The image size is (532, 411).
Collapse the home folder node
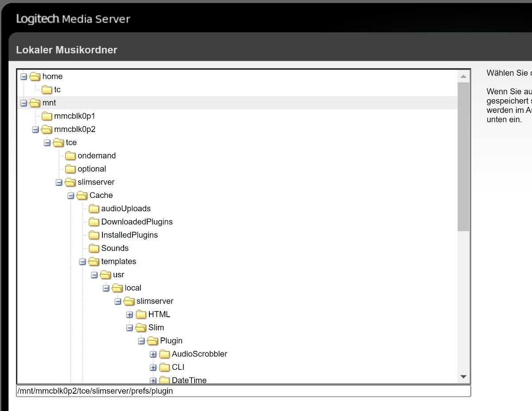coord(24,77)
